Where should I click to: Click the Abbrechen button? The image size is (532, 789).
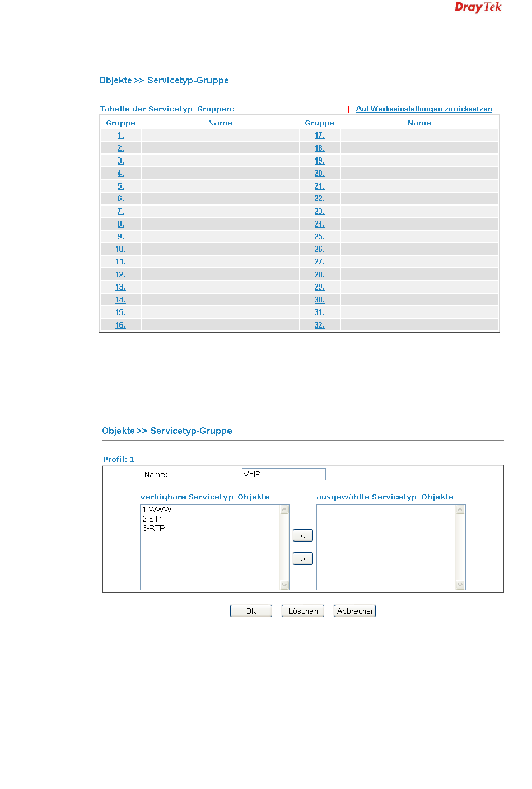pos(355,611)
